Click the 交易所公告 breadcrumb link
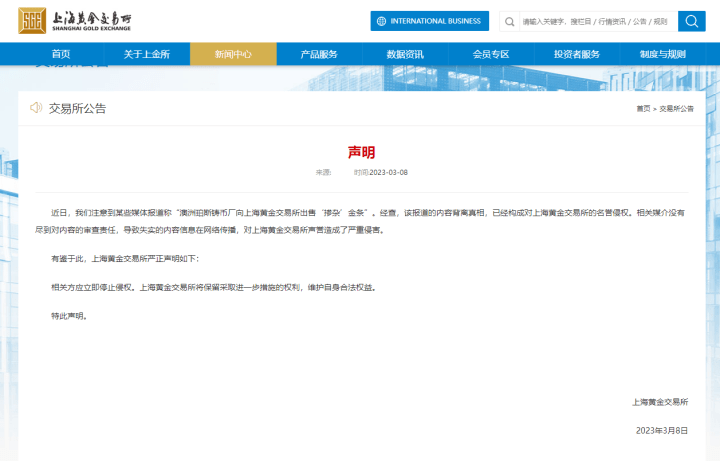Image resolution: width=720 pixels, height=461 pixels. 676,108
